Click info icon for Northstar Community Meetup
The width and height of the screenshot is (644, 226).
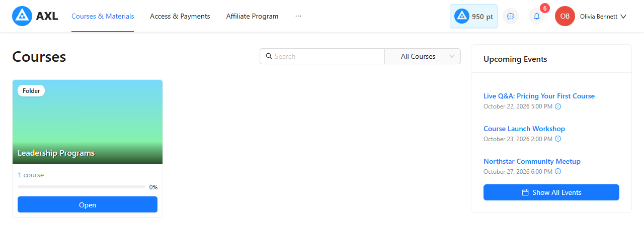coord(558,172)
